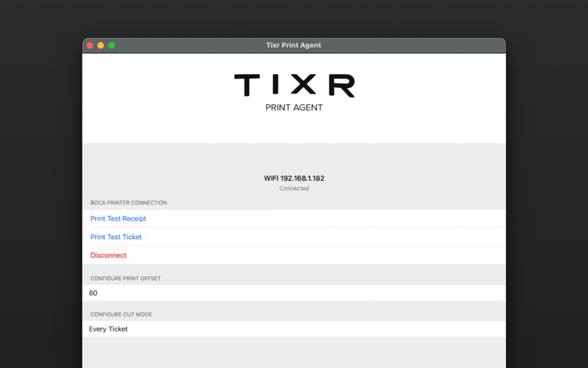The image size is (588, 368).
Task: Close the Tixr Print Agent window
Action: tap(90, 45)
